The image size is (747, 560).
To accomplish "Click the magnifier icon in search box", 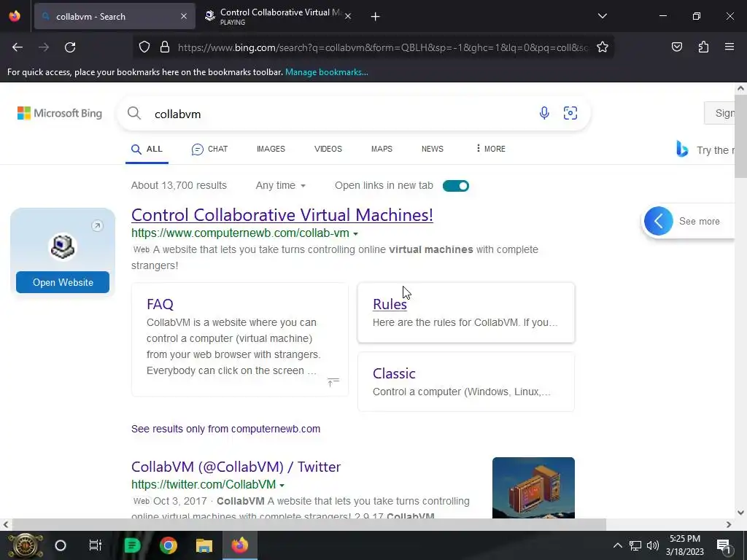I will click(x=134, y=113).
